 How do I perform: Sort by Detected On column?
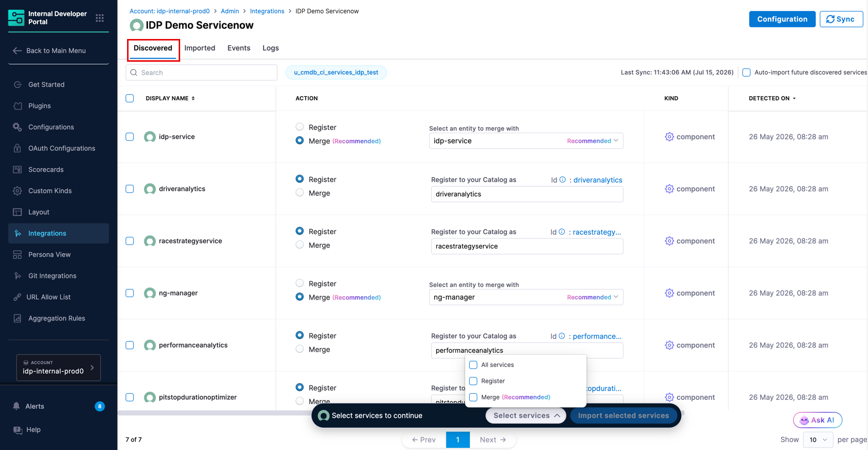point(772,98)
